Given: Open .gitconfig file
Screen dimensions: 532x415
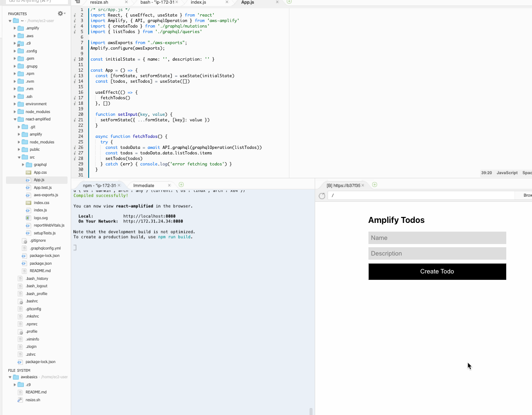Looking at the screenshot, I should tap(33, 309).
